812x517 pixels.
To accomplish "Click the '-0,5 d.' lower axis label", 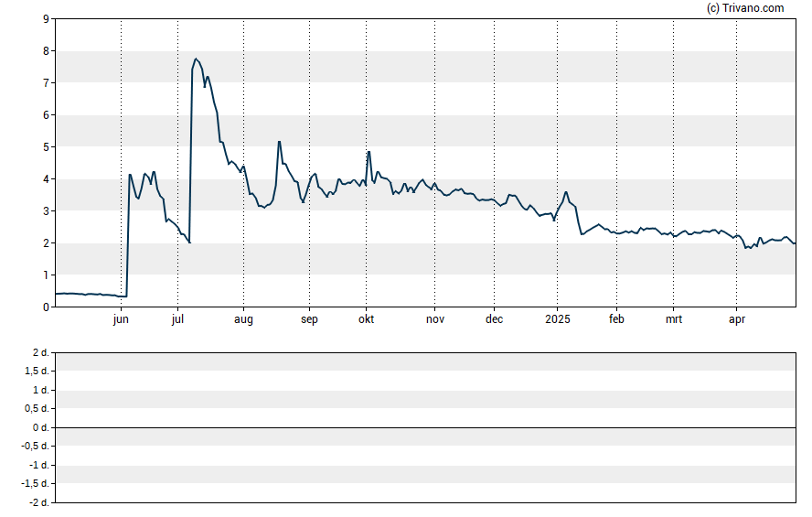I will click(x=36, y=446).
